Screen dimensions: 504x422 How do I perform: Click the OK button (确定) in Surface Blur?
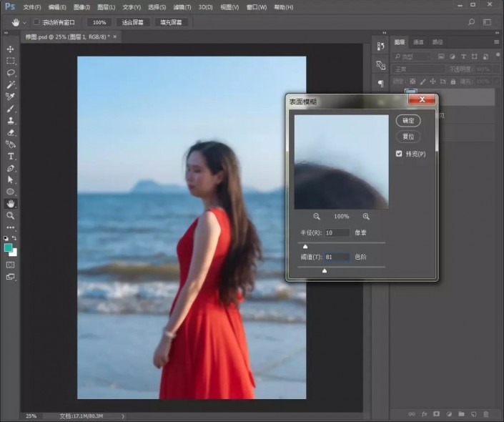coord(408,121)
